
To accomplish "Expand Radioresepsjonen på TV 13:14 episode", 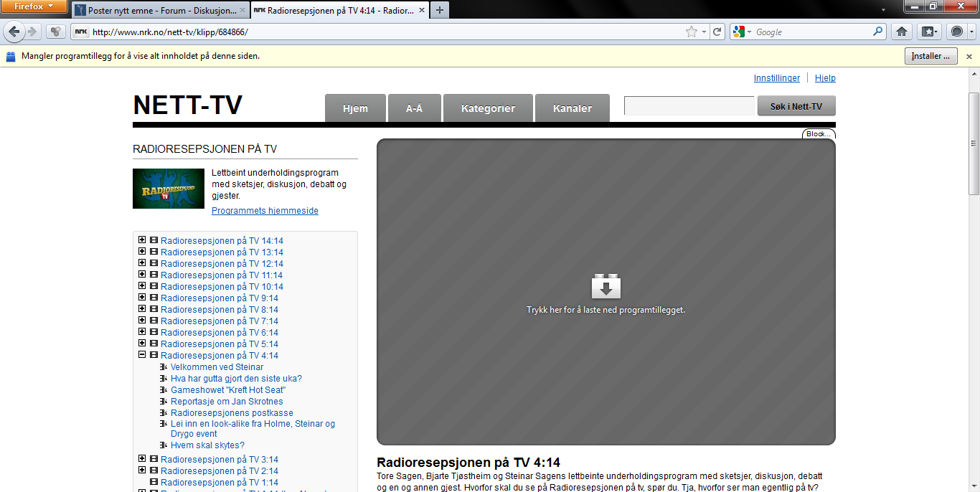I will click(142, 252).
